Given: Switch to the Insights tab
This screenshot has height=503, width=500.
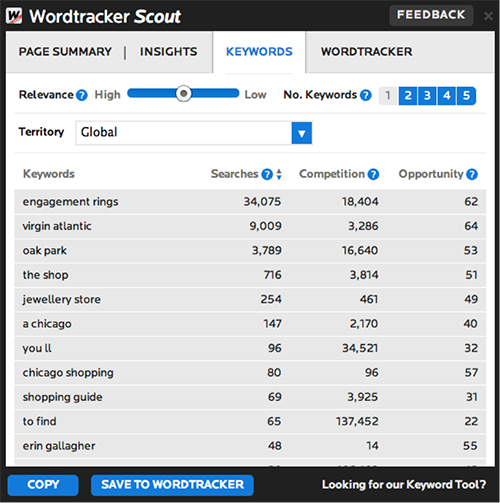Looking at the screenshot, I should point(168,52).
